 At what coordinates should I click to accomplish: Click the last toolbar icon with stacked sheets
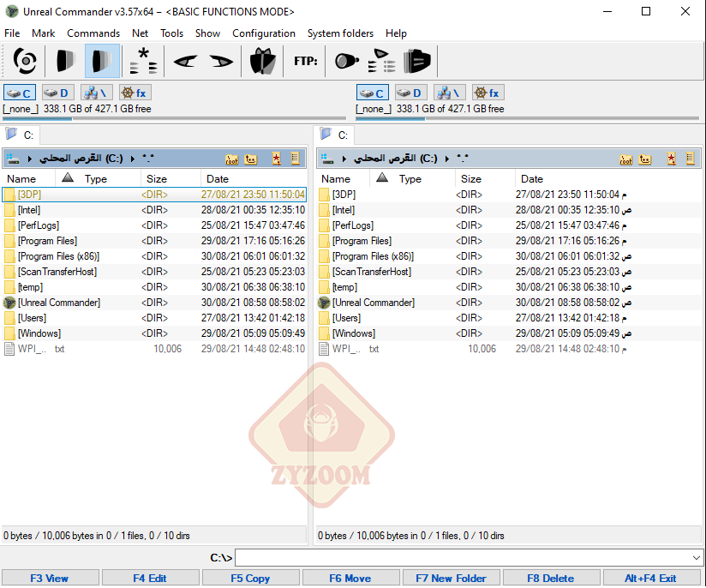(417, 61)
